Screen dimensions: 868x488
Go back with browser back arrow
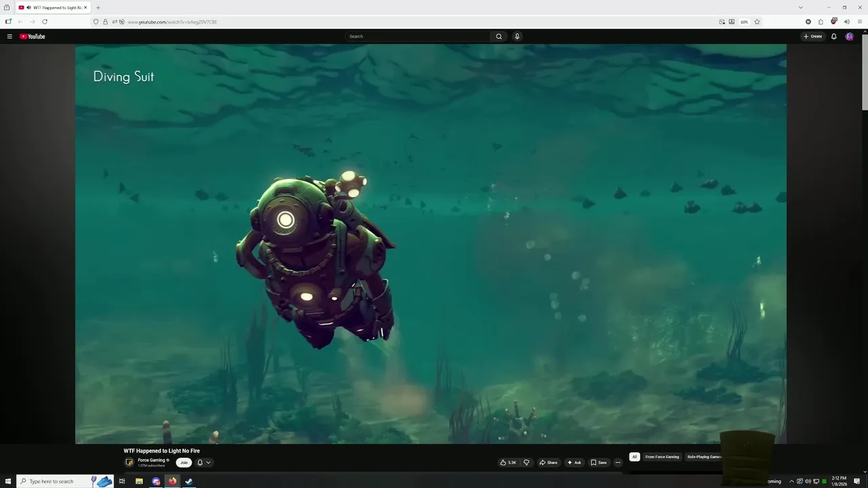pos(20,22)
